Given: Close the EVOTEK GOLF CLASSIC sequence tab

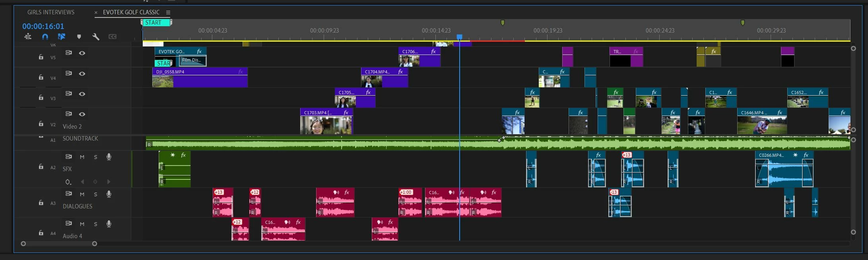Looking at the screenshot, I should click(x=96, y=13).
